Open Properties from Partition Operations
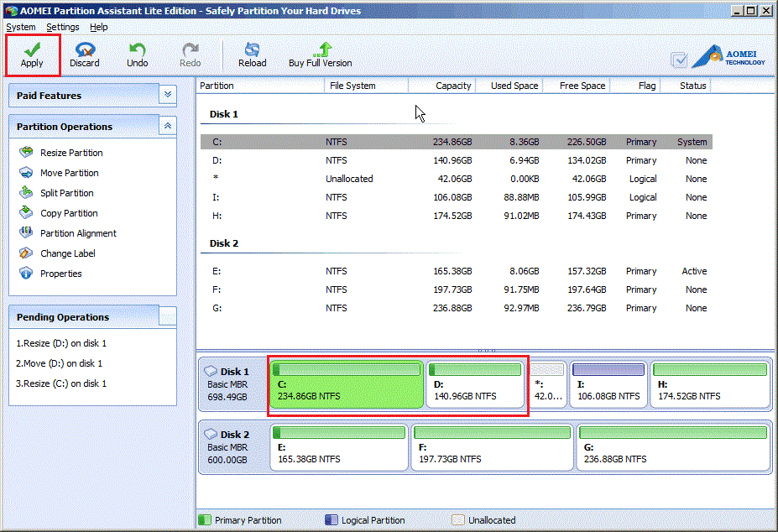 point(60,274)
